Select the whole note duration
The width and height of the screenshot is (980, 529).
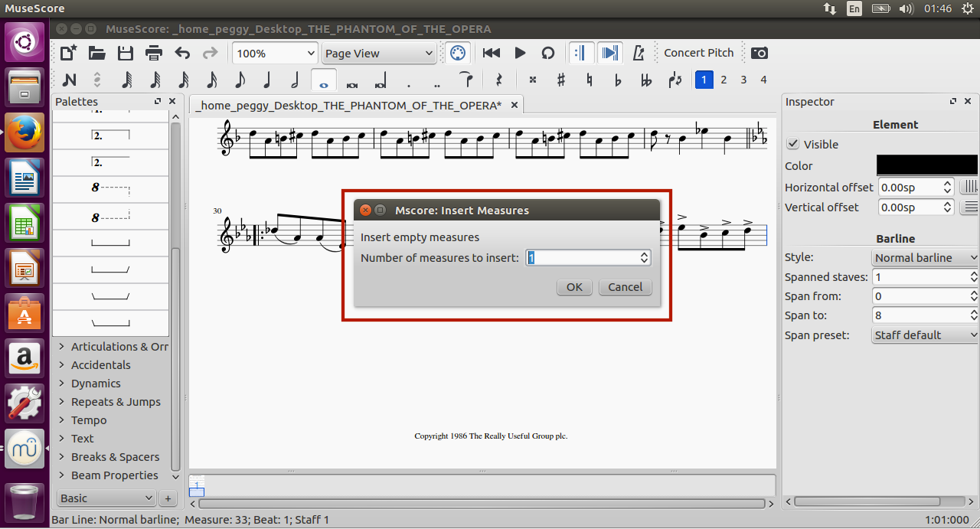[324, 80]
